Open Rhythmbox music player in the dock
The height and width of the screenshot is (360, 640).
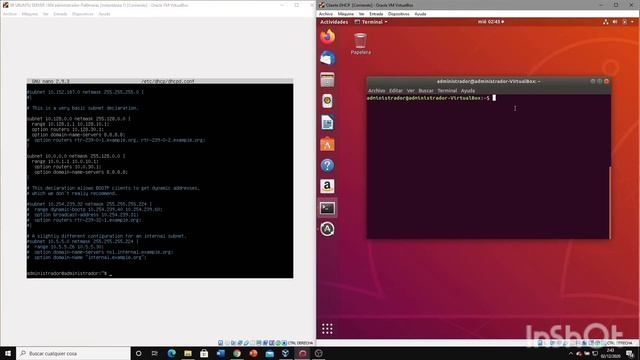coord(327,101)
